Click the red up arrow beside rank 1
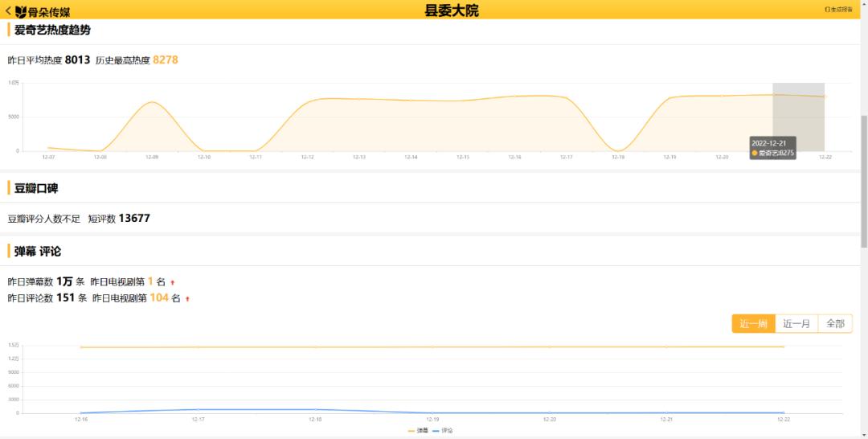 click(173, 283)
